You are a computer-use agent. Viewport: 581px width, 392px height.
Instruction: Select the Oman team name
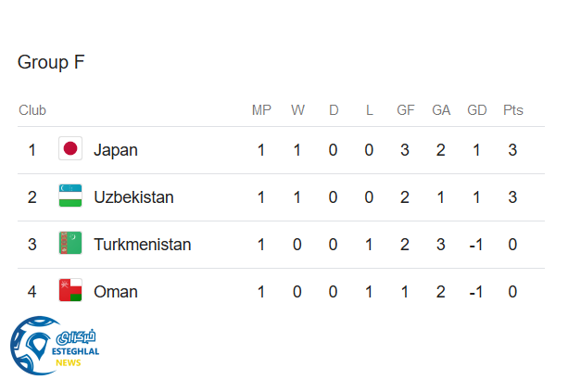[116, 292]
